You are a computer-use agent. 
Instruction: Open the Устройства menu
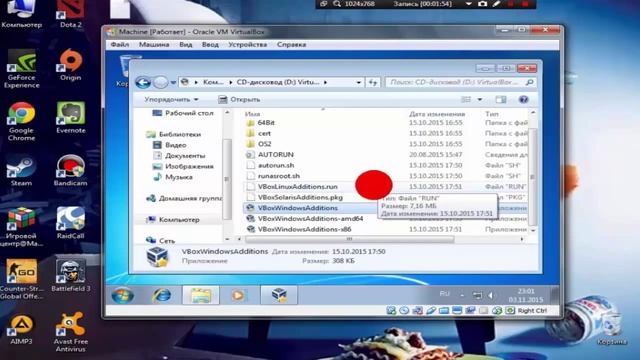coord(247,44)
